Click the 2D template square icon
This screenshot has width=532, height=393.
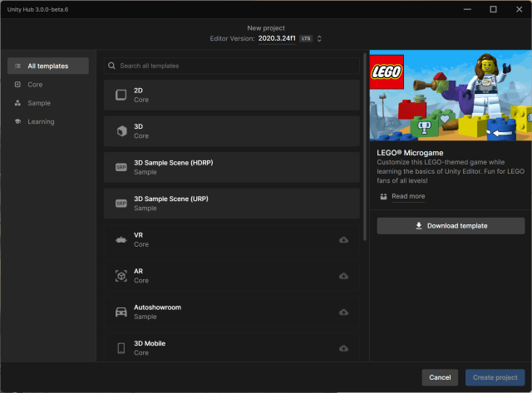(x=121, y=95)
